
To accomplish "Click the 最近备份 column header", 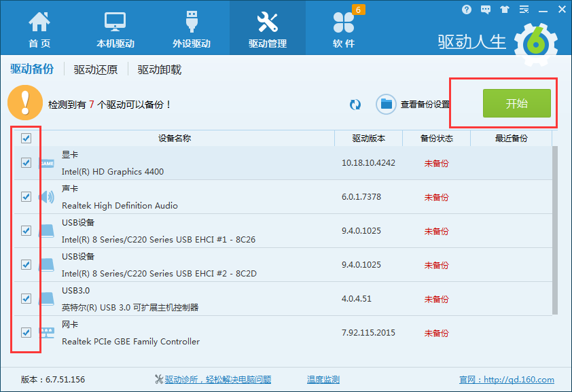I will click(x=511, y=138).
